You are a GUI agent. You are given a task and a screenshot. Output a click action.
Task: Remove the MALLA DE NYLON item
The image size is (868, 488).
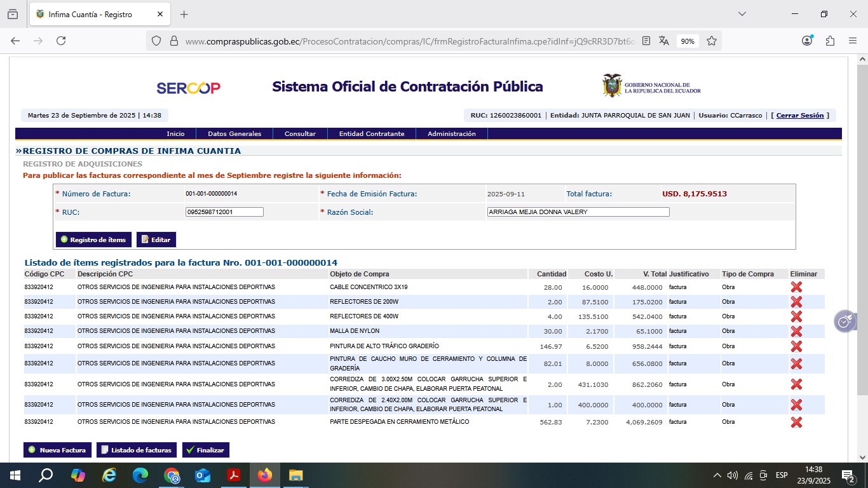(x=796, y=331)
